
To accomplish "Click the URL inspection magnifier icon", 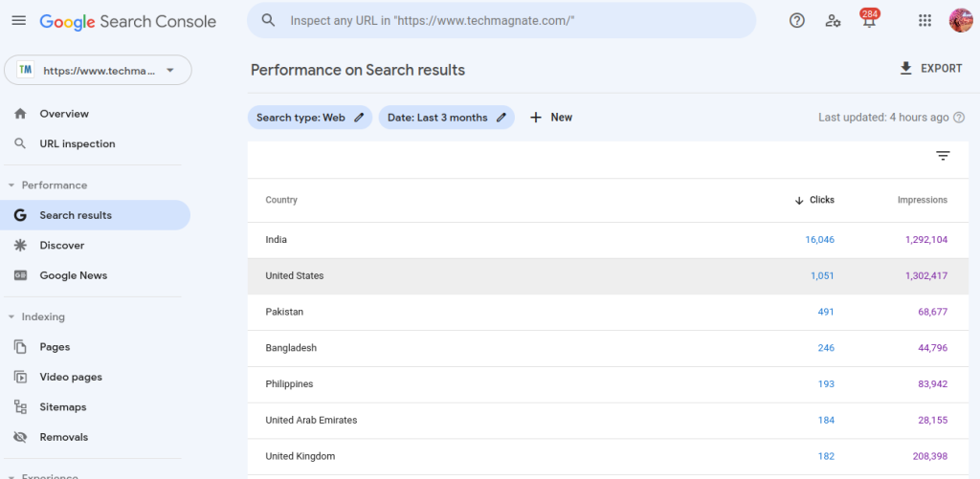I will tap(20, 143).
